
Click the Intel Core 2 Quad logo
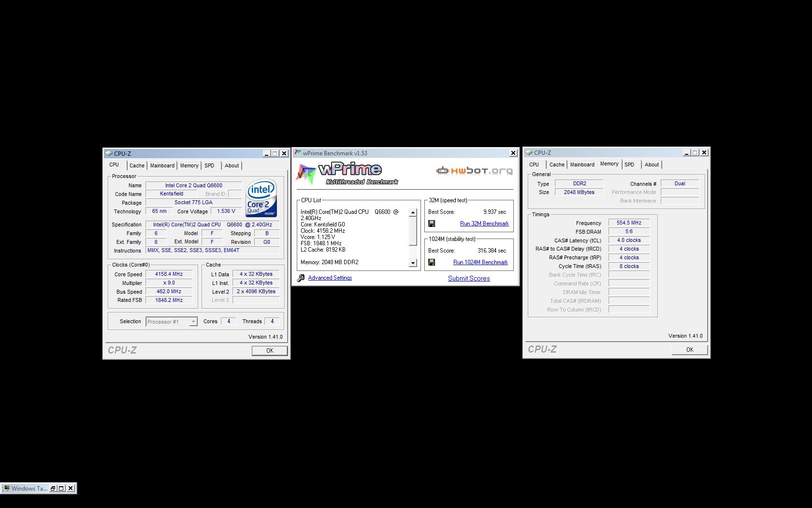pyautogui.click(x=261, y=198)
